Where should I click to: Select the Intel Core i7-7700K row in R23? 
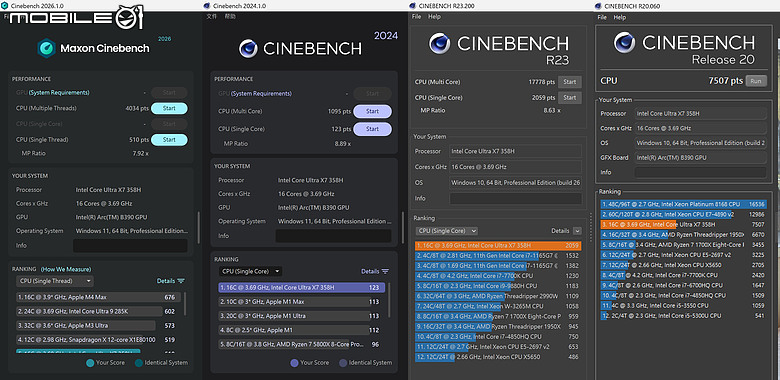point(498,276)
